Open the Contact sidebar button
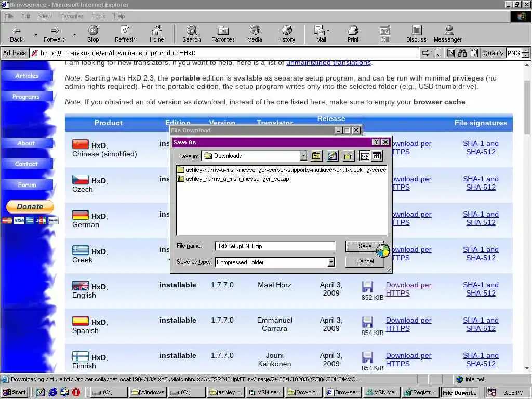The width and height of the screenshot is (532, 399). click(26, 164)
